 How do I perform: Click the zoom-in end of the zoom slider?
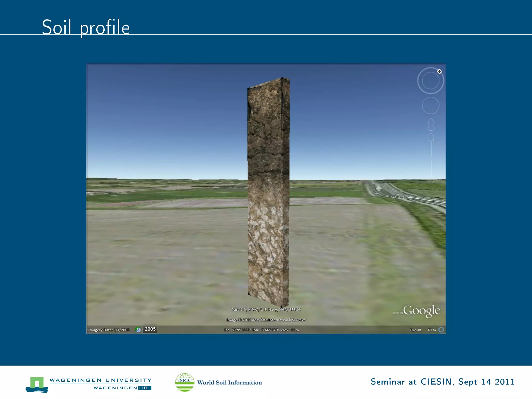click(431, 137)
